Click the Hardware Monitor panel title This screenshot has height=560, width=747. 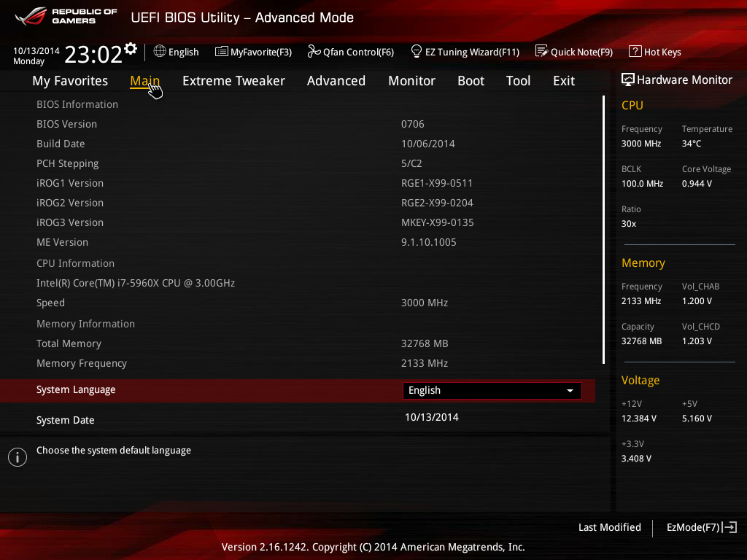[684, 79]
